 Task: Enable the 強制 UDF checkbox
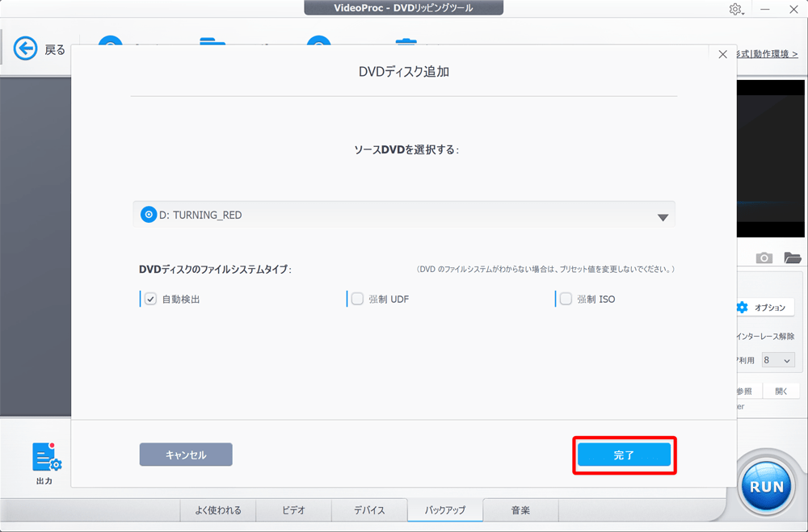pos(357,299)
